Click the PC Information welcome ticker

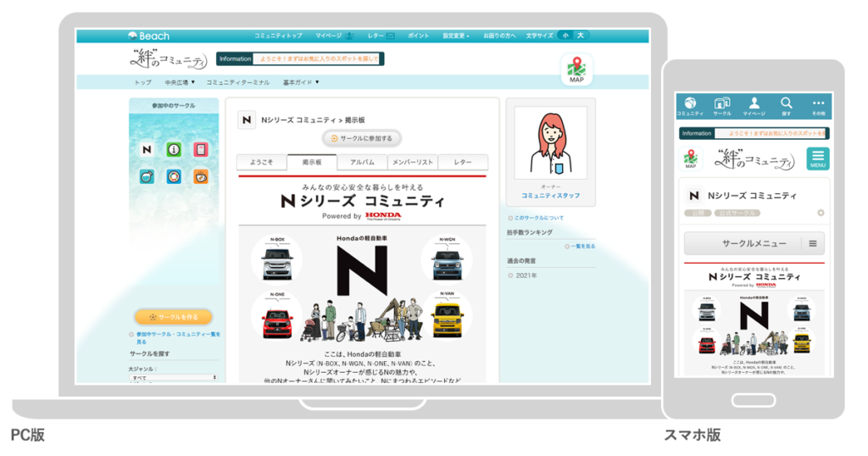[x=300, y=58]
